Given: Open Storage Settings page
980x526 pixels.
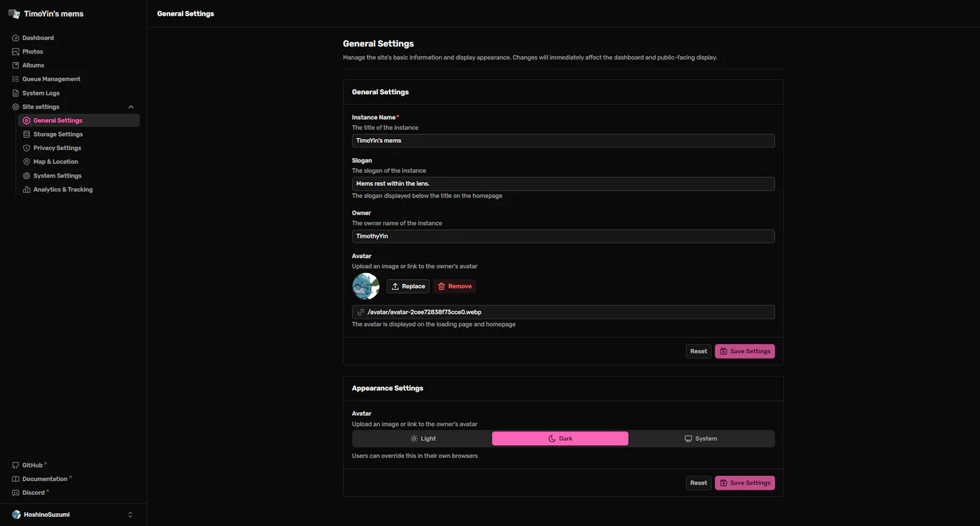Looking at the screenshot, I should (79, 134).
